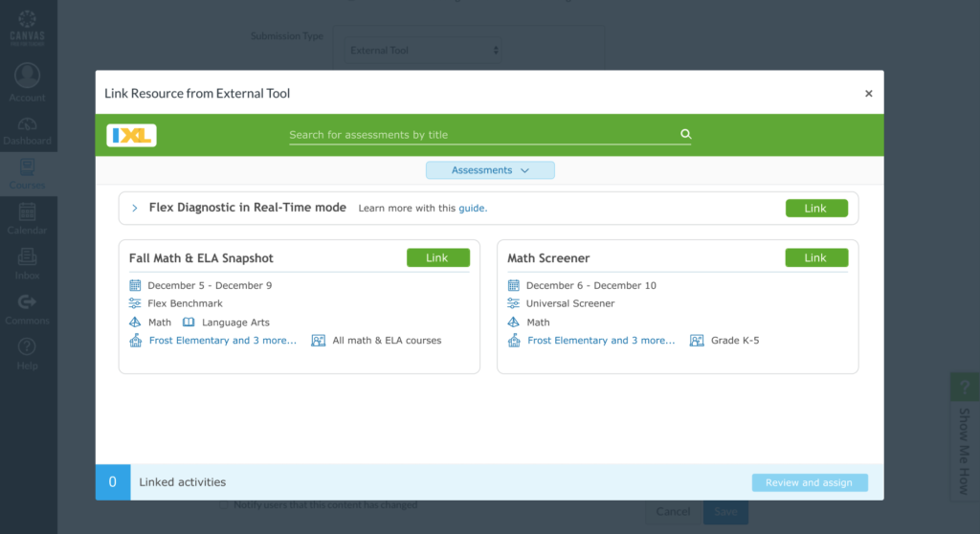Click the Linked activities label
This screenshot has height=534, width=980.
(x=183, y=482)
